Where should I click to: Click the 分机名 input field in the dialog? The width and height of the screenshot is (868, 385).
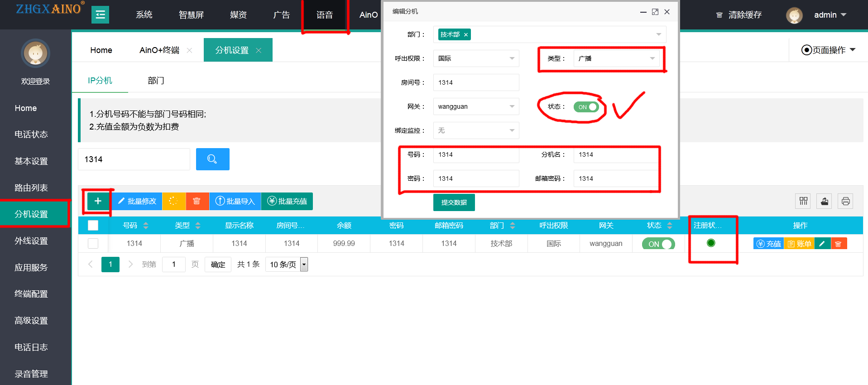615,154
